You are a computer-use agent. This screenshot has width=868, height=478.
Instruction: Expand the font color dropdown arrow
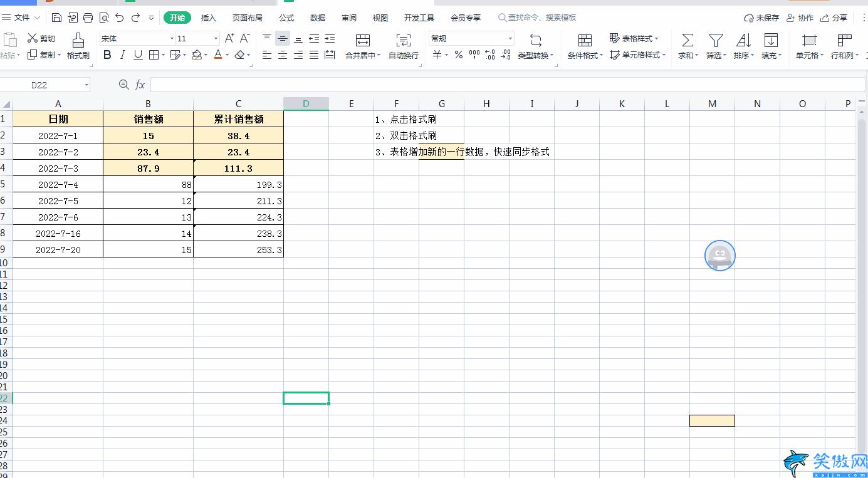click(x=227, y=55)
